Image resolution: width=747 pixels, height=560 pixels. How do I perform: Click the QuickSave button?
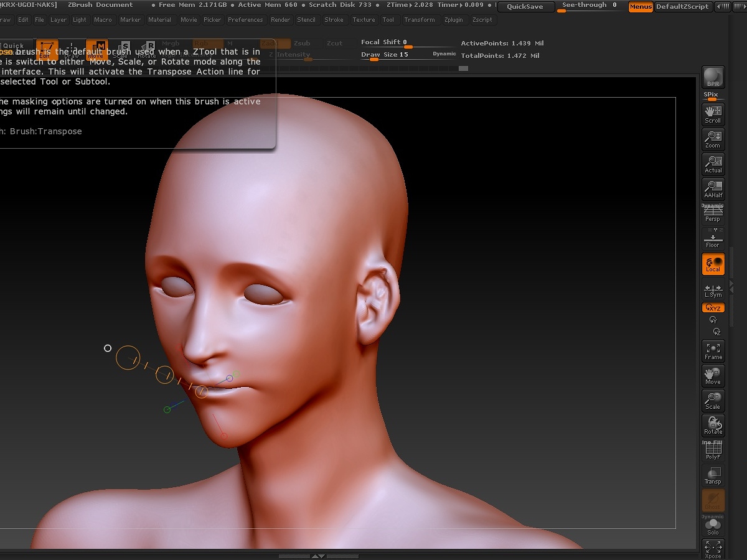tap(525, 7)
